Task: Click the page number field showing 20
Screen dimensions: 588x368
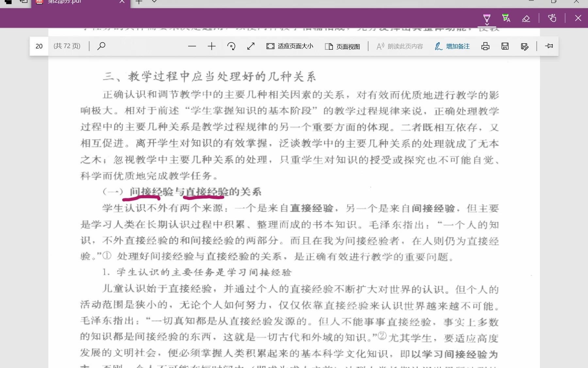Action: [39, 46]
